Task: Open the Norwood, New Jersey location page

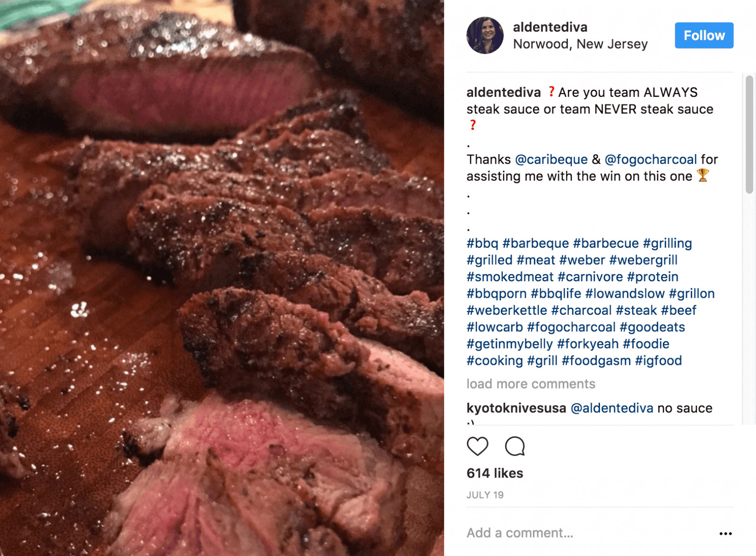Action: (580, 44)
